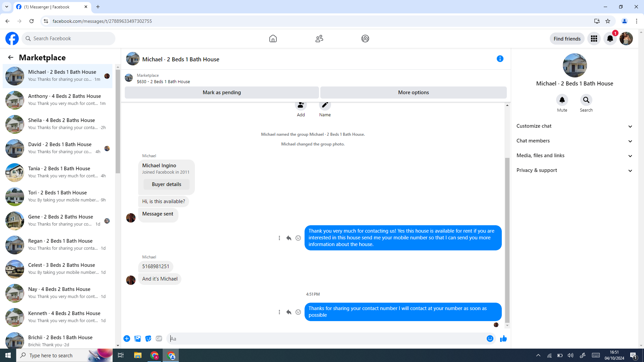
Task: Click the message thread scrollbar
Action: pyautogui.click(x=507, y=240)
